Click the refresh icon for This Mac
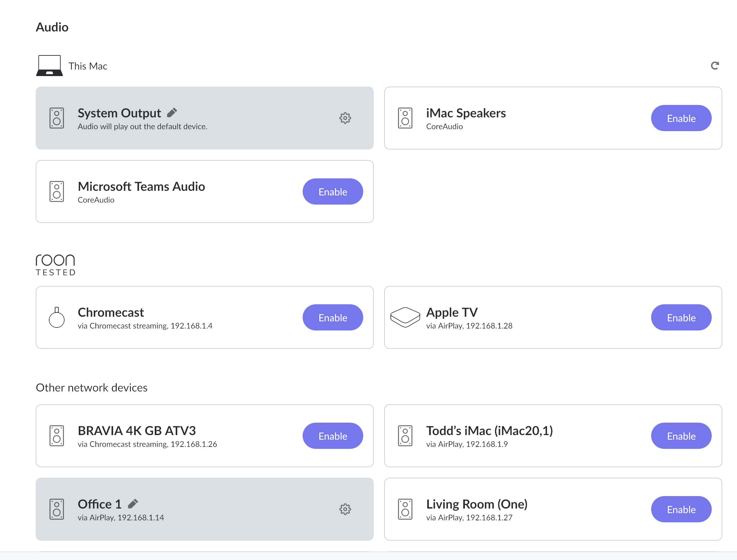The height and width of the screenshot is (560, 737). click(715, 65)
